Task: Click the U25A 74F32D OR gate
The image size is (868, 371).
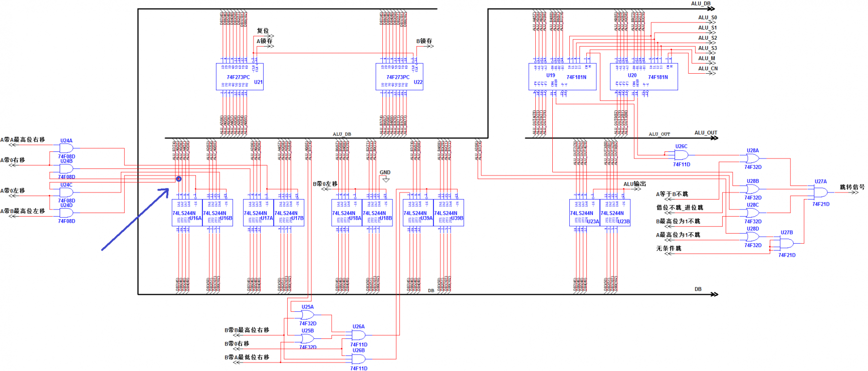Action: point(307,315)
